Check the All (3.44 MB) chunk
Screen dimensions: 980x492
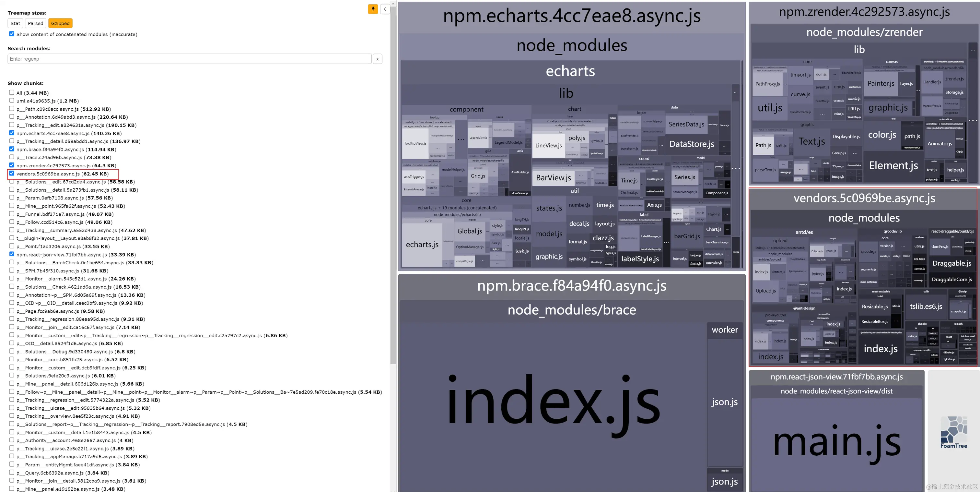point(12,92)
